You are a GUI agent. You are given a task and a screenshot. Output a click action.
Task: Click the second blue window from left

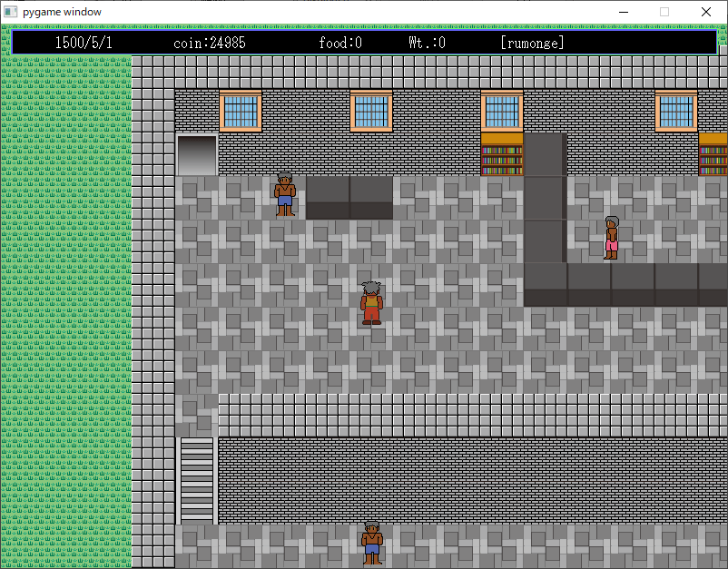[x=371, y=112]
